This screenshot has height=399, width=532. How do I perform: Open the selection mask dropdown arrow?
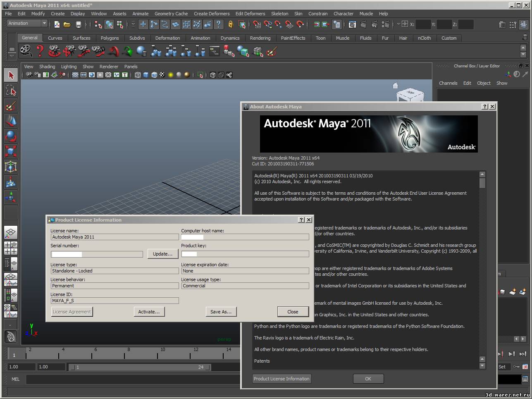pyautogui.click(x=133, y=24)
